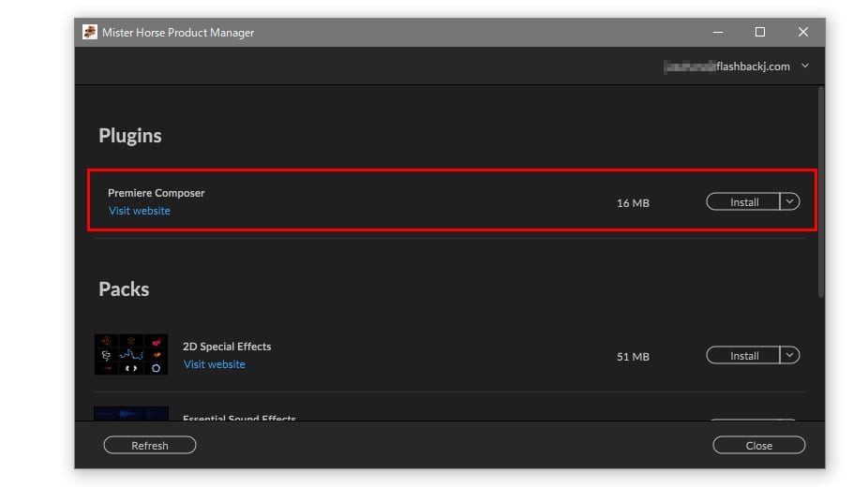Select the Premiere Composer plugin name
The image size is (868, 487).
point(157,193)
